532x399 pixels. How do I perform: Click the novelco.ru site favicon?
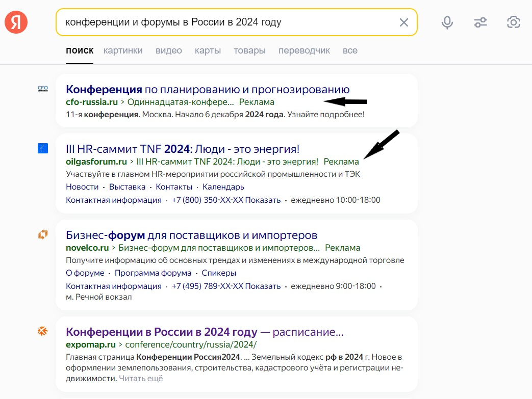43,234
